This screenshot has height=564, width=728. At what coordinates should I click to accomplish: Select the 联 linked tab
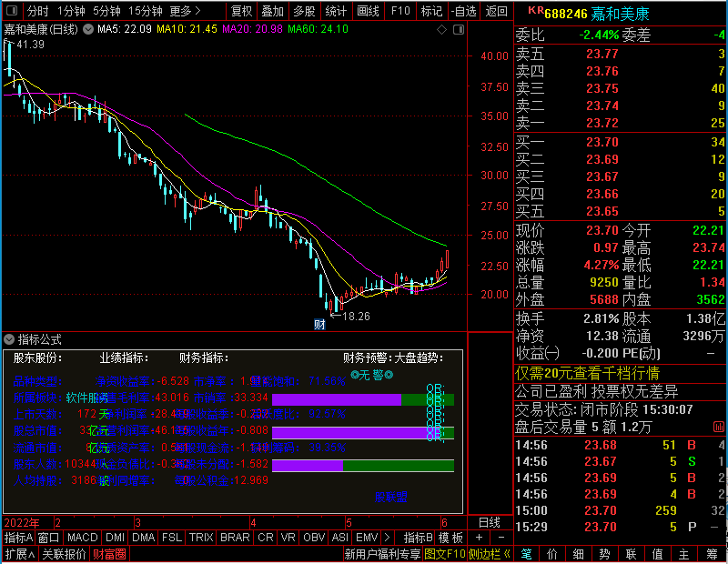[631, 554]
